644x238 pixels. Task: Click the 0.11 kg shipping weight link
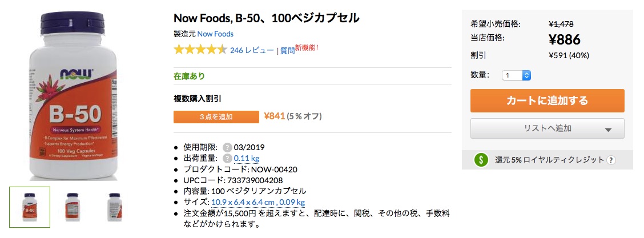[247, 159]
